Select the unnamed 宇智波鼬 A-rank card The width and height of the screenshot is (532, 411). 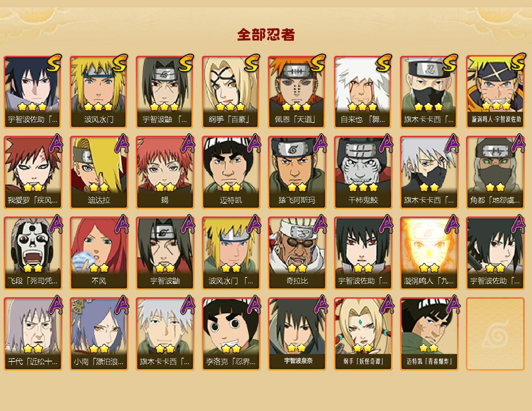click(165, 253)
